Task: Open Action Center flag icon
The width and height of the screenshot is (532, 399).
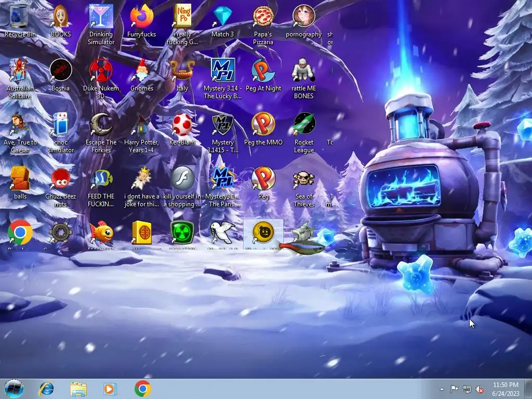Action: click(454, 389)
